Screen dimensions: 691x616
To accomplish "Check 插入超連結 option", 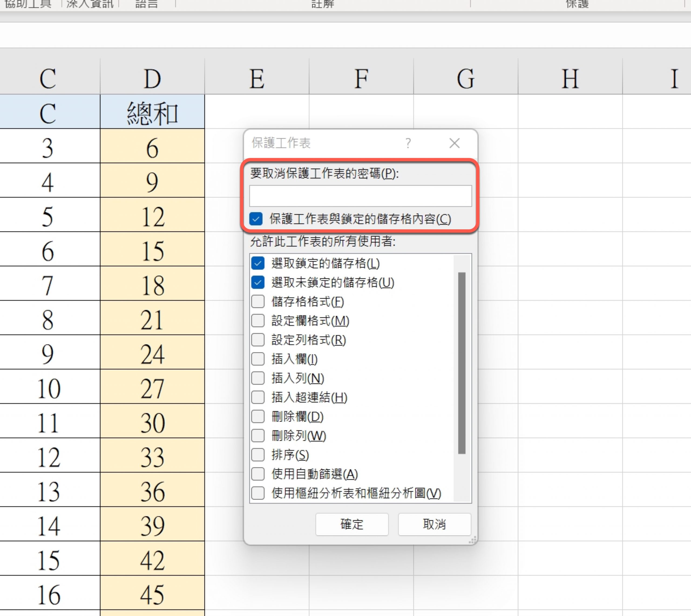I will [x=258, y=397].
